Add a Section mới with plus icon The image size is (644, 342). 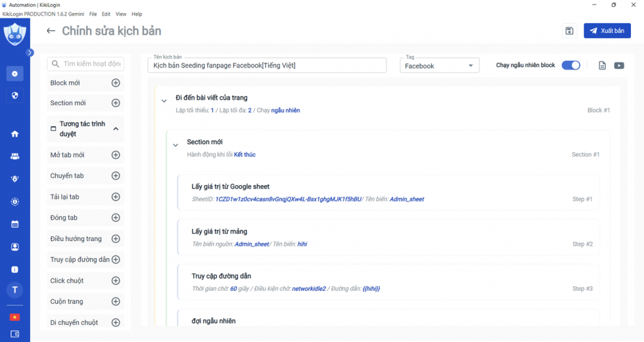point(116,103)
